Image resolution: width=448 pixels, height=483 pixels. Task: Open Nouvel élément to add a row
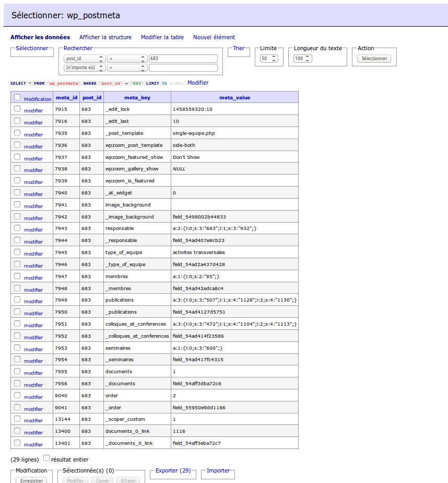click(214, 37)
